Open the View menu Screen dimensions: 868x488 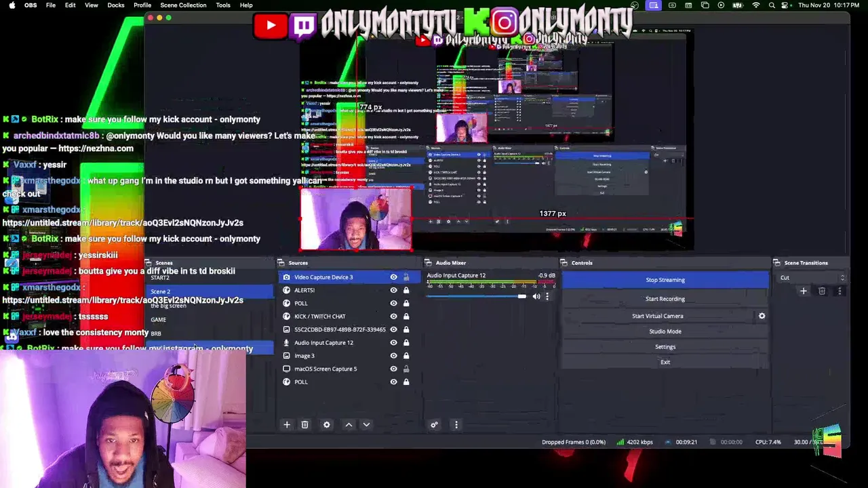(92, 5)
